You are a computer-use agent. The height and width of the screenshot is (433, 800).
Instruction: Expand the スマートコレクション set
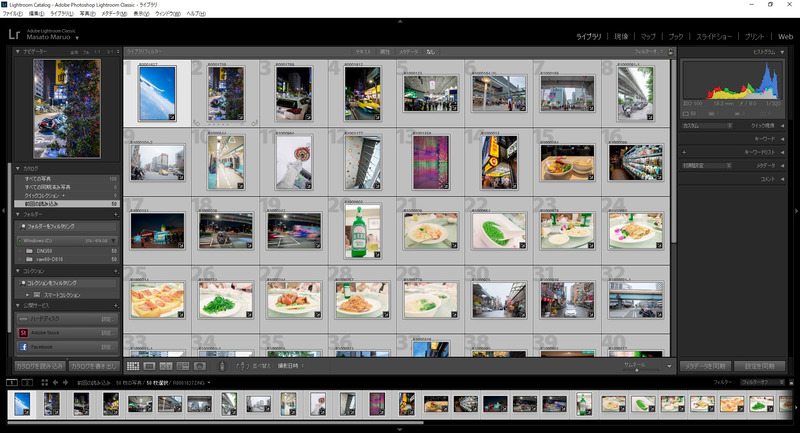(x=28, y=295)
